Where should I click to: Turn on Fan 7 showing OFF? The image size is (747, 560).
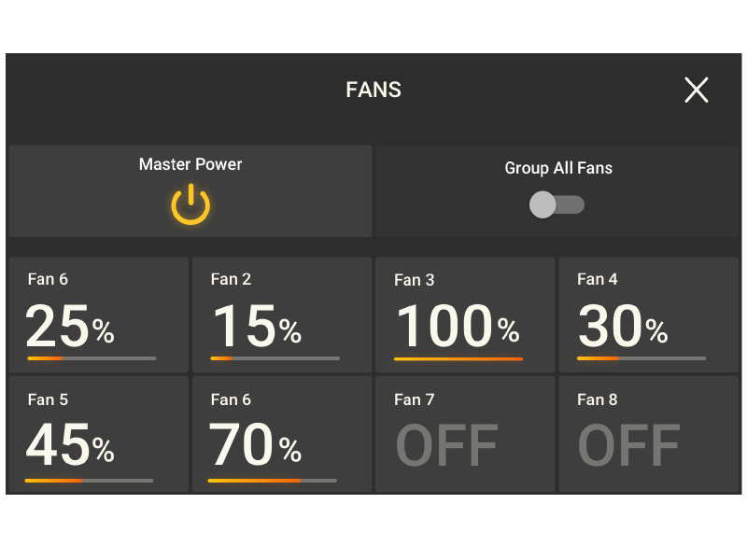point(463,435)
